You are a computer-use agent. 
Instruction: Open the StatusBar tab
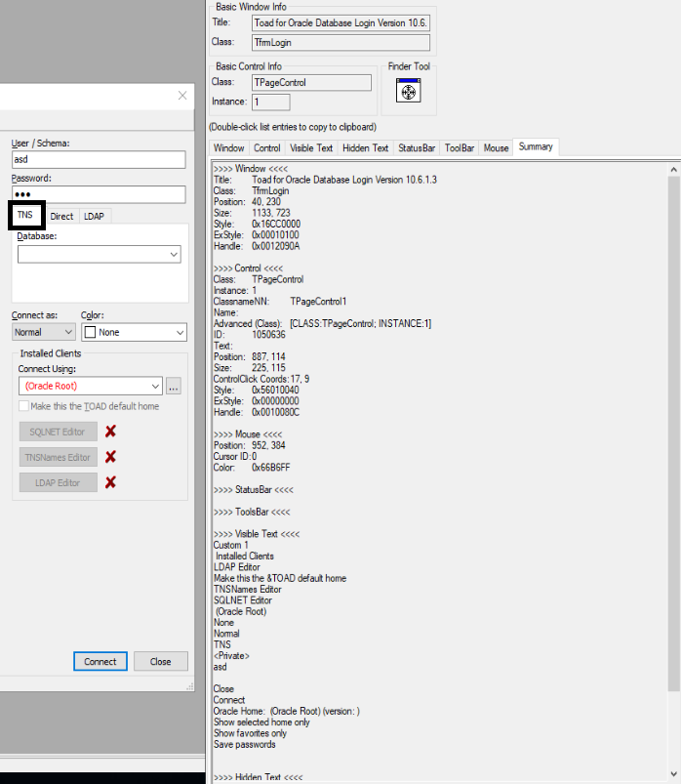(417, 148)
